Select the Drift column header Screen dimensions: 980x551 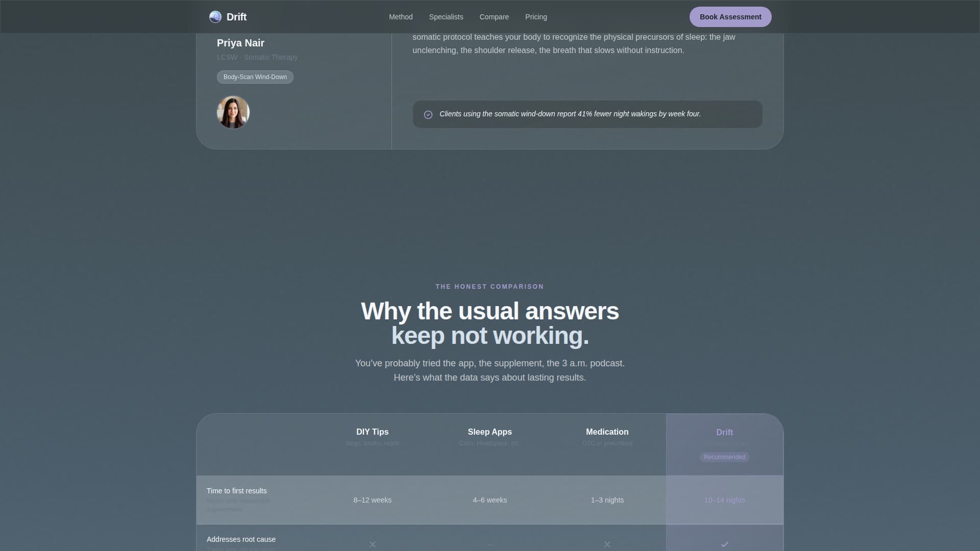724,433
